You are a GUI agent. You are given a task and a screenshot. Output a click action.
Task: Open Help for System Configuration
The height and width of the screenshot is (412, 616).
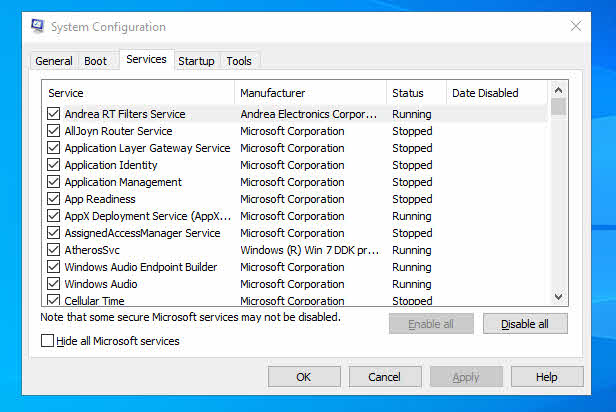(x=547, y=377)
